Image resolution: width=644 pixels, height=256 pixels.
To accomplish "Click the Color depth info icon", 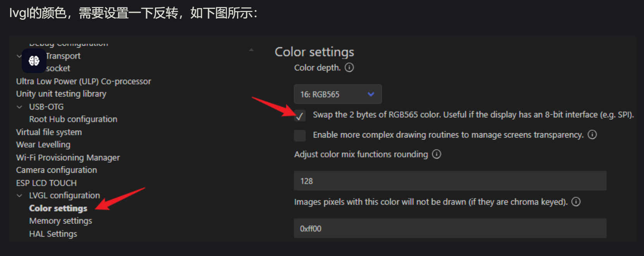I will (x=349, y=68).
